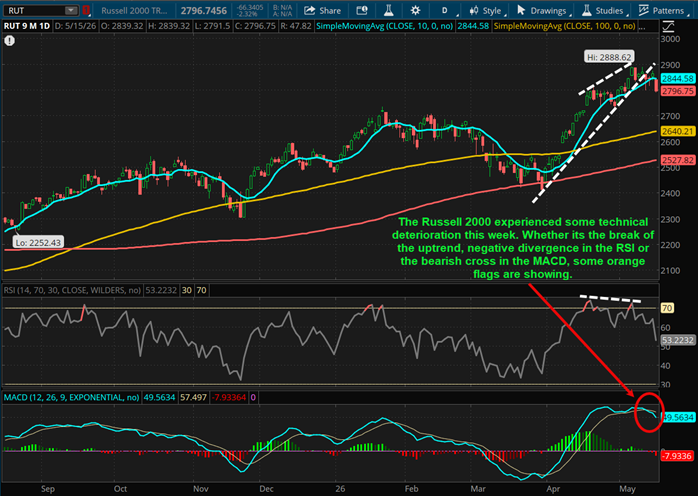Click the red 2796.75 price axis label
This screenshot has width=699, height=496.
677,91
